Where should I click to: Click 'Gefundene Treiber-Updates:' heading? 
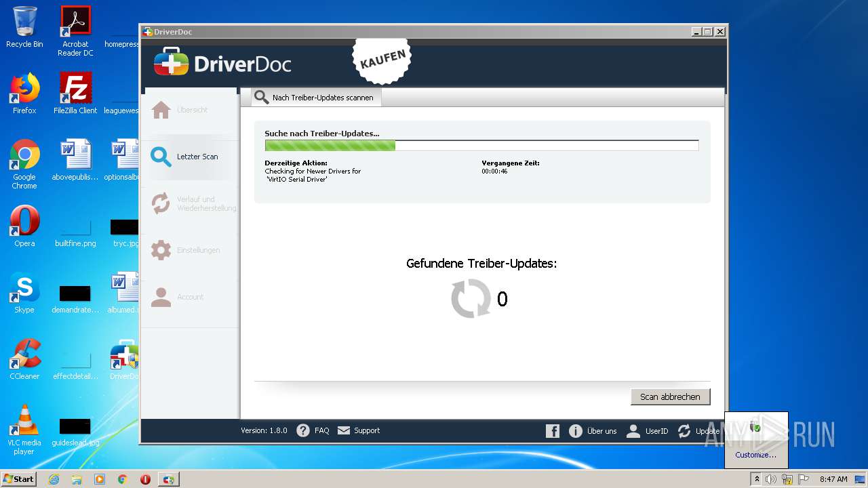point(481,264)
